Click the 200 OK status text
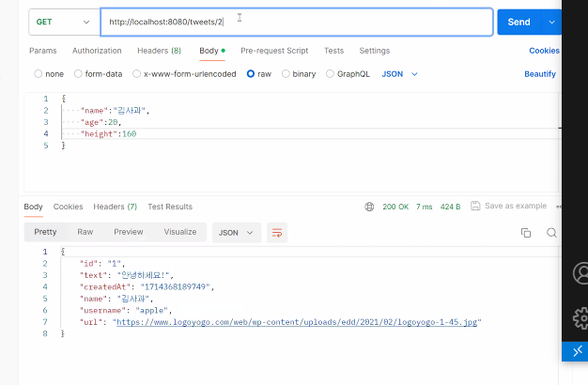 click(x=395, y=207)
